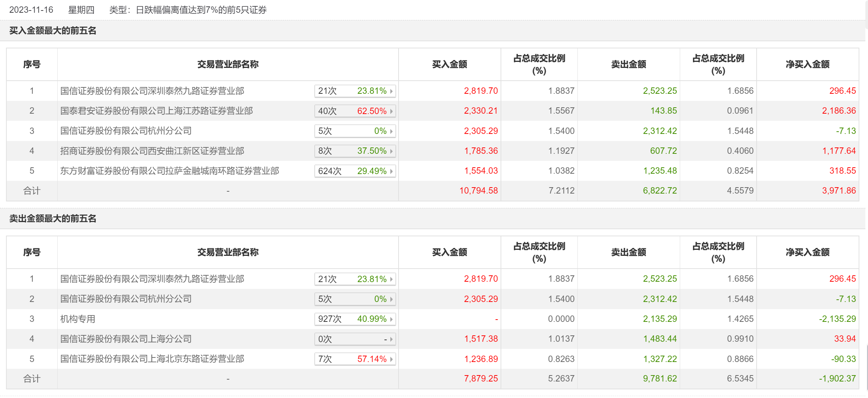Expand the 40次 62.50% stats box
The height and width of the screenshot is (398, 868).
(355, 111)
